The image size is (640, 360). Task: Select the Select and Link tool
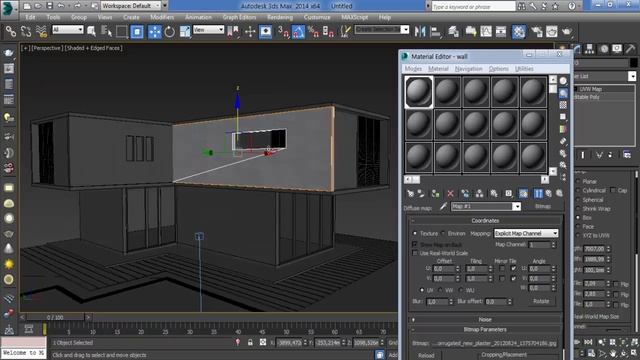point(11,31)
